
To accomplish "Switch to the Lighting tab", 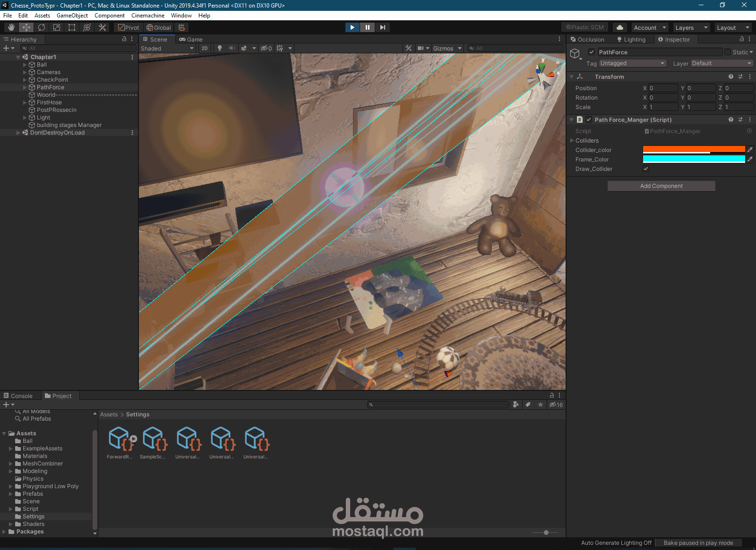I will (x=631, y=39).
